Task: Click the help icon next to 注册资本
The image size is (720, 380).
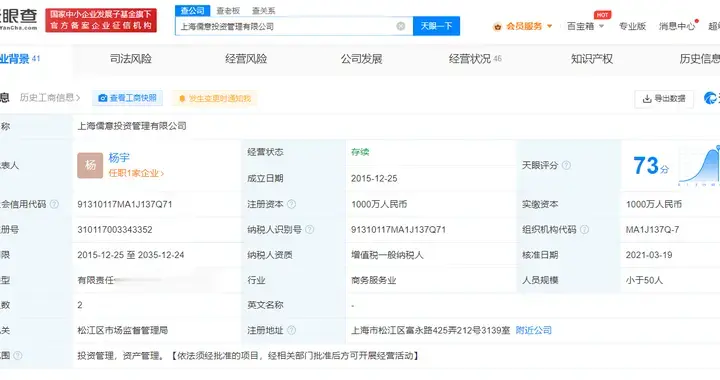Action: coord(292,204)
